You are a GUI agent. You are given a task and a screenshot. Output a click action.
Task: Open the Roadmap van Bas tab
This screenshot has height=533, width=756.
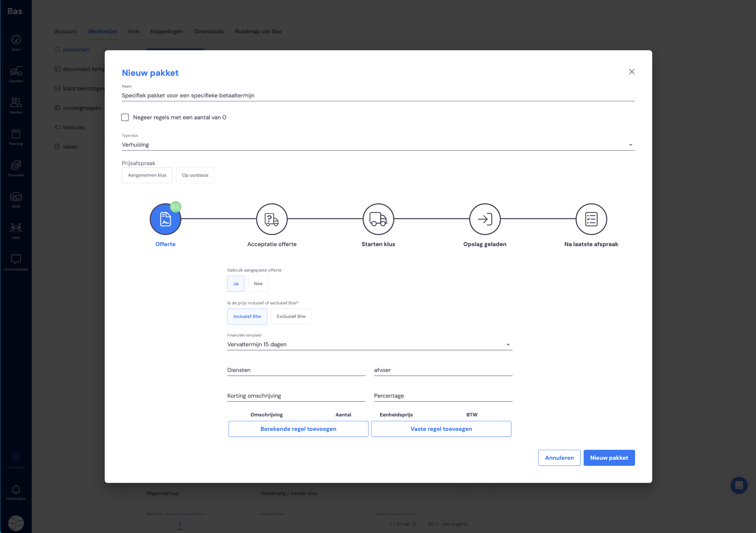258,31
